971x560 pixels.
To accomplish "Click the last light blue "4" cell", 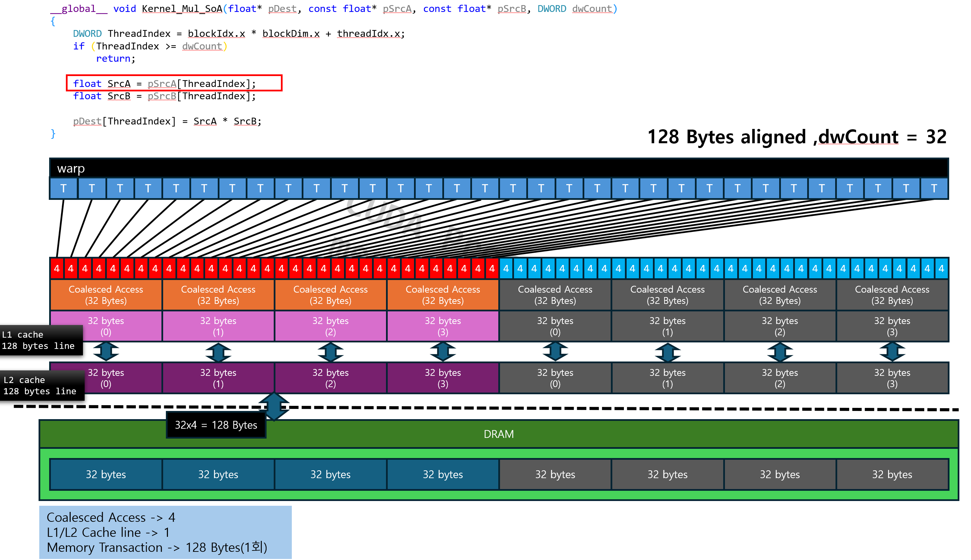I will [941, 268].
